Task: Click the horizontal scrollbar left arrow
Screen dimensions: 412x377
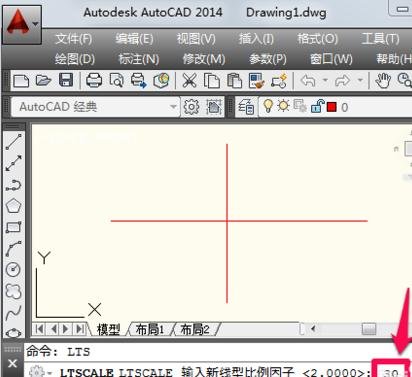Action: pos(313,329)
